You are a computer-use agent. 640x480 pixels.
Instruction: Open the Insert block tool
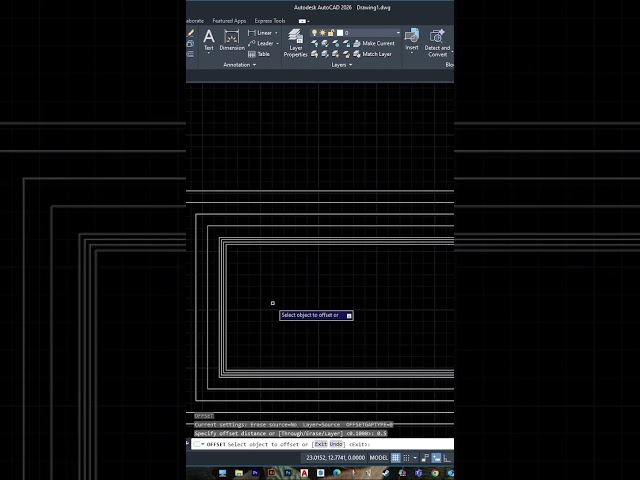click(x=411, y=39)
